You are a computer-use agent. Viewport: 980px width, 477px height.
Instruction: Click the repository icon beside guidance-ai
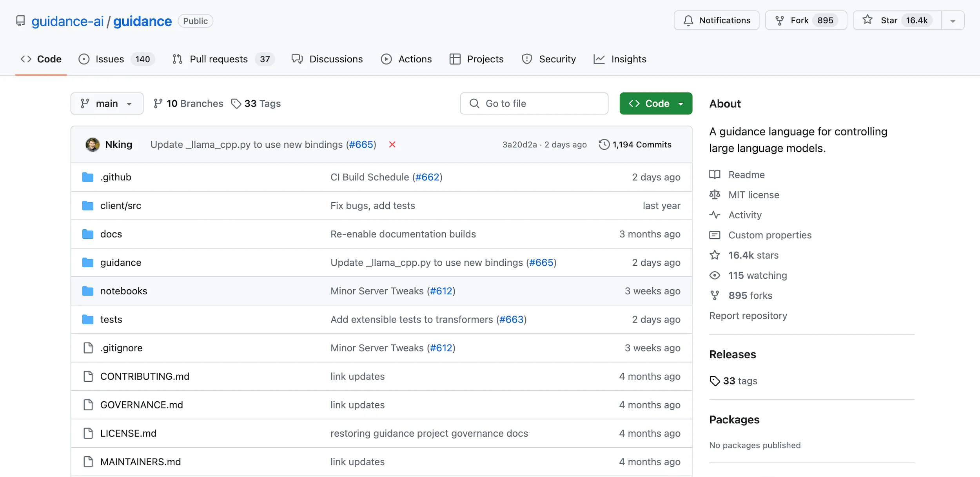click(20, 21)
